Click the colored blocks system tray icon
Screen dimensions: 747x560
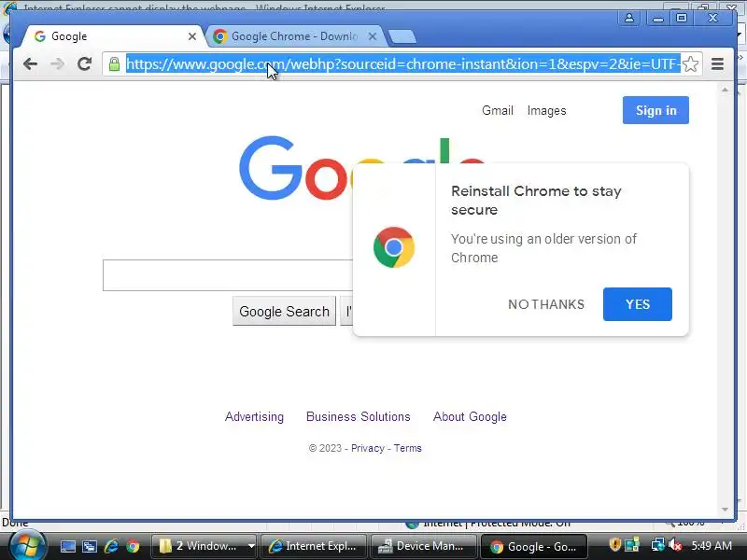(x=632, y=545)
